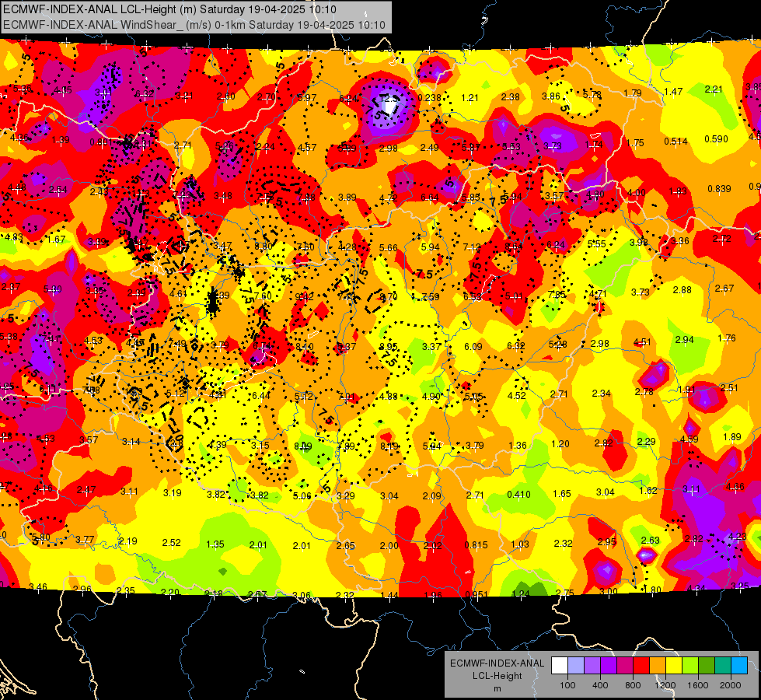The width and height of the screenshot is (761, 700).
Task: Click the dark green legend swatch right of 1600
Action: pyautogui.click(x=706, y=666)
